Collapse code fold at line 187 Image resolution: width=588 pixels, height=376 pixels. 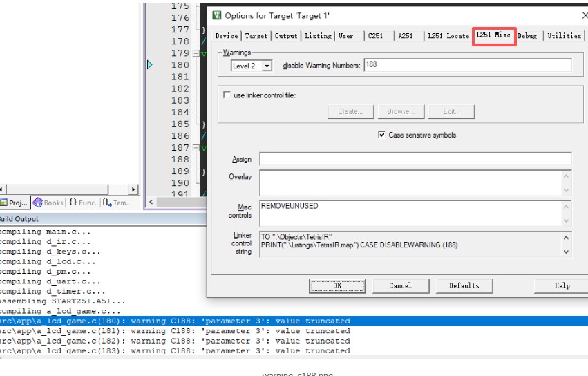(196, 148)
